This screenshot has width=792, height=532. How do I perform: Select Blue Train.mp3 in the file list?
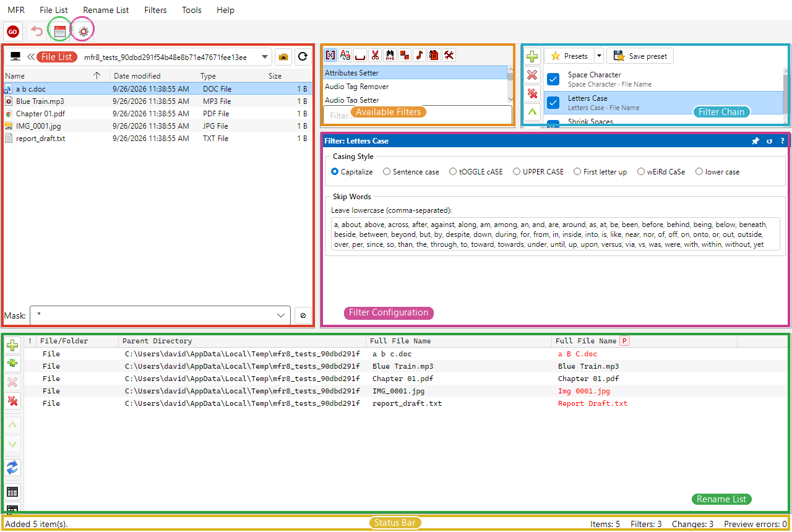point(157,101)
